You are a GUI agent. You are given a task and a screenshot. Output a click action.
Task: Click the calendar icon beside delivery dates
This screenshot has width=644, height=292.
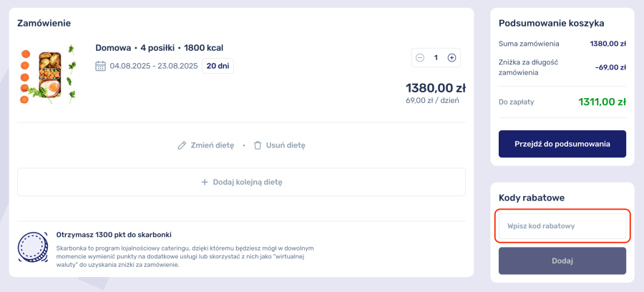(x=100, y=66)
